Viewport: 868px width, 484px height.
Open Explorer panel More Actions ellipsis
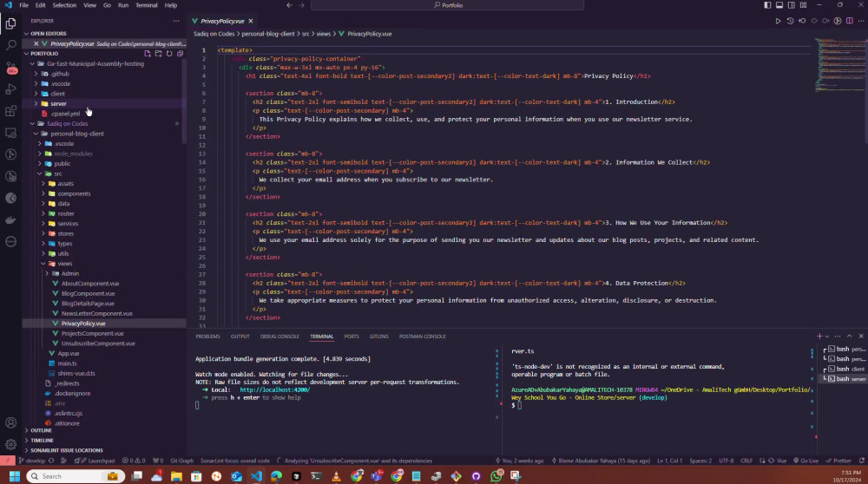(176, 21)
